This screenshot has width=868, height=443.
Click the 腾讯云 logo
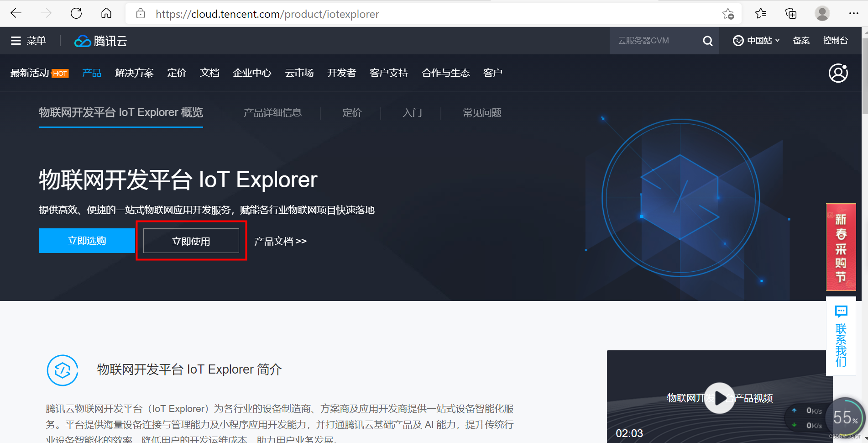point(100,41)
